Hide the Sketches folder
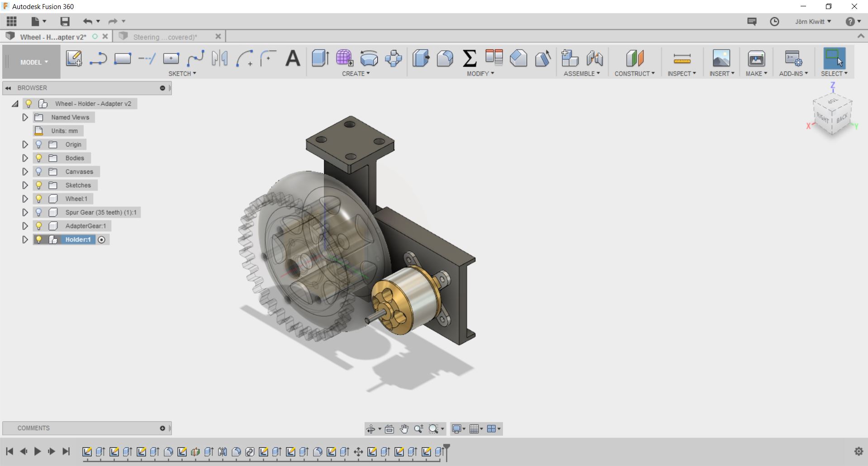The height and width of the screenshot is (466, 868). [39, 185]
